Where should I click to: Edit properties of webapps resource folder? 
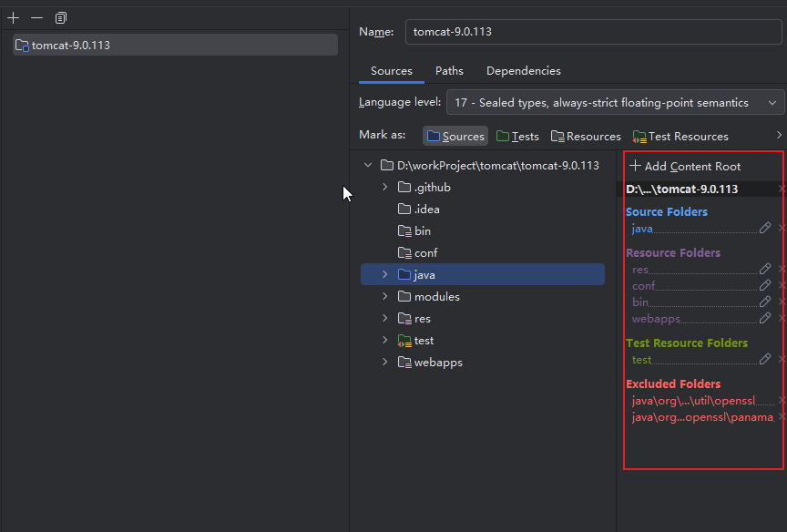(765, 318)
